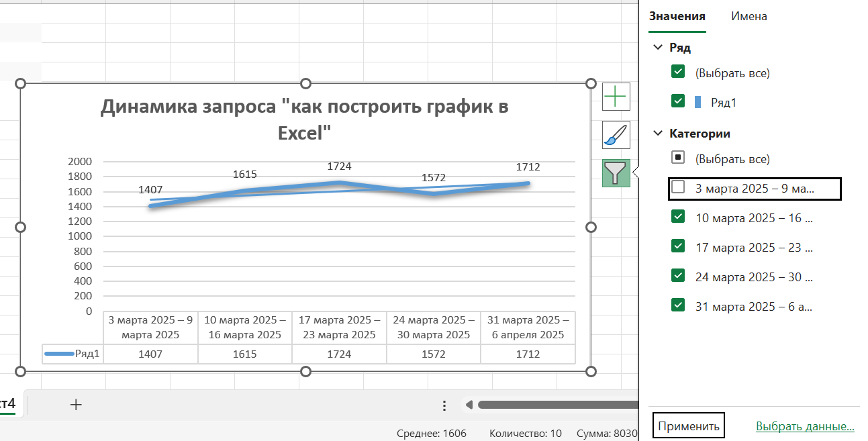The image size is (868, 441).
Task: Collapse the Категории section chevron
Action: pyautogui.click(x=657, y=134)
